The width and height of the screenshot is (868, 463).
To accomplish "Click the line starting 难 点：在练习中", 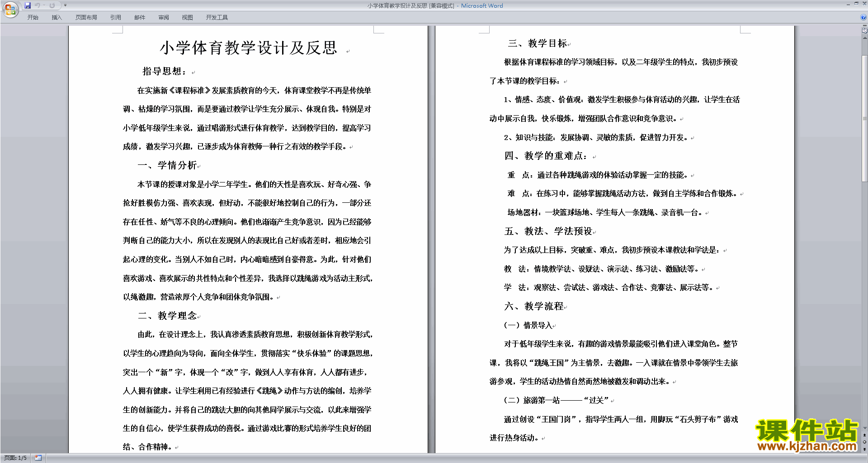I will (623, 193).
